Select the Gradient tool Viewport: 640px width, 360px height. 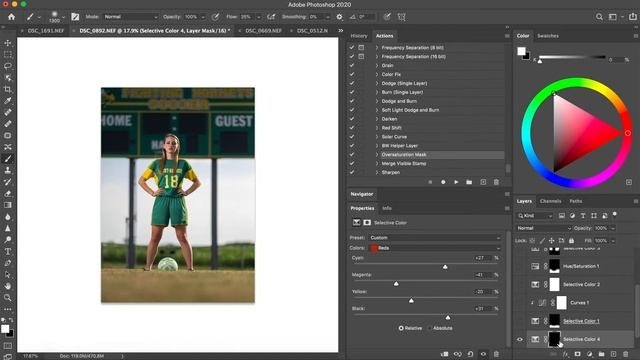pos(7,205)
